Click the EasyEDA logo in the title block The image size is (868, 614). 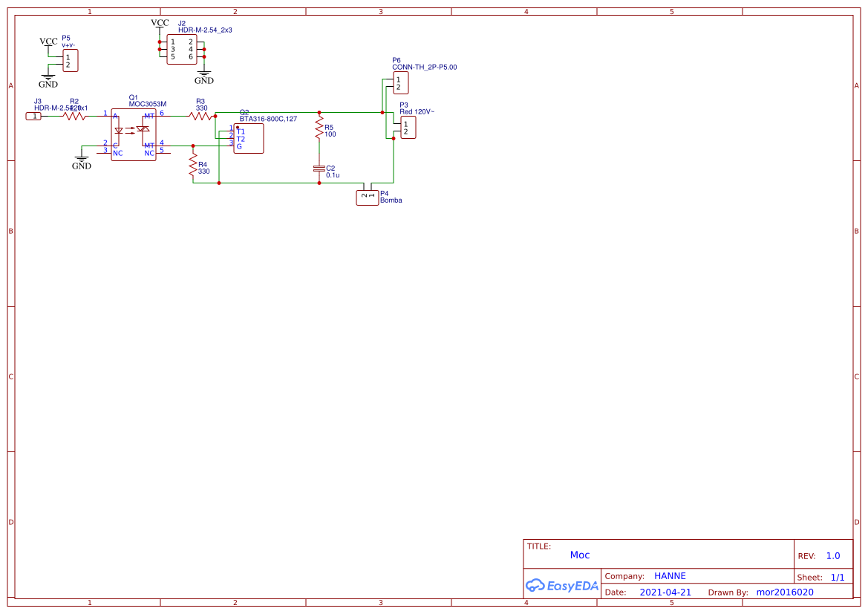(562, 586)
